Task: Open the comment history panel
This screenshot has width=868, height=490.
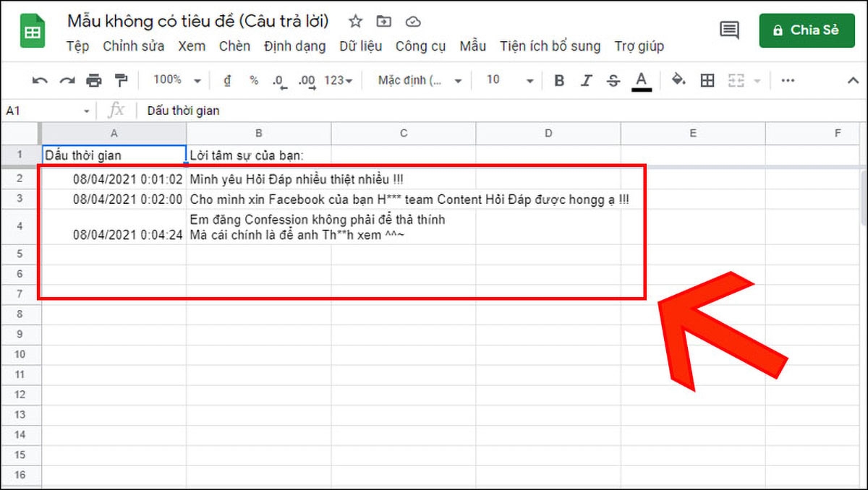Action: click(728, 30)
